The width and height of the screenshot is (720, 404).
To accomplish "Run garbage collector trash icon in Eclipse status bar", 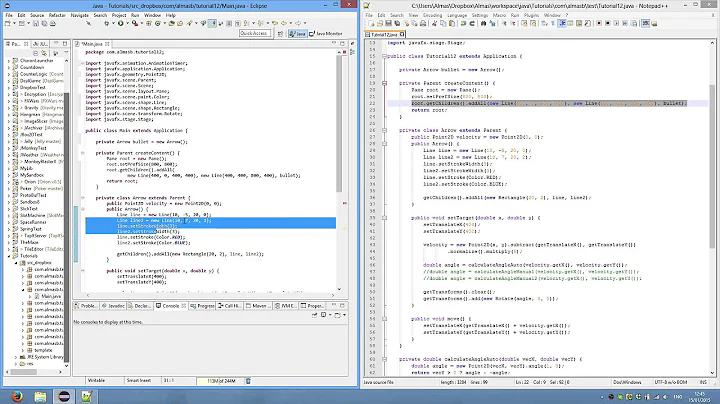I will (x=248, y=381).
